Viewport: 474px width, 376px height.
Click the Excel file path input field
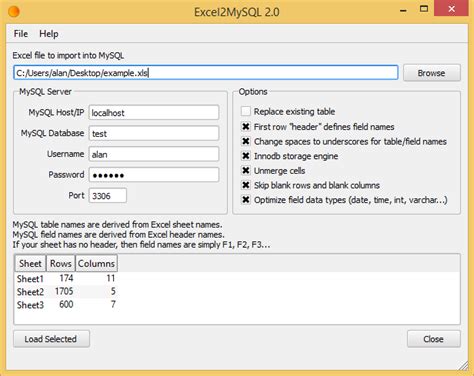pos(206,73)
